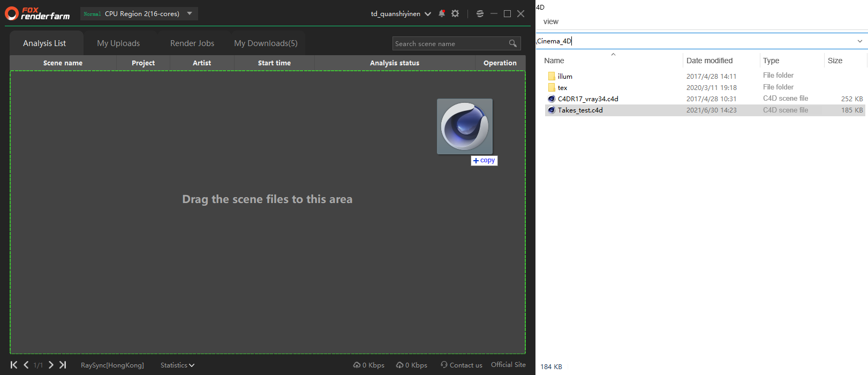The height and width of the screenshot is (375, 868).
Task: Open notifications bell icon
Action: point(442,13)
